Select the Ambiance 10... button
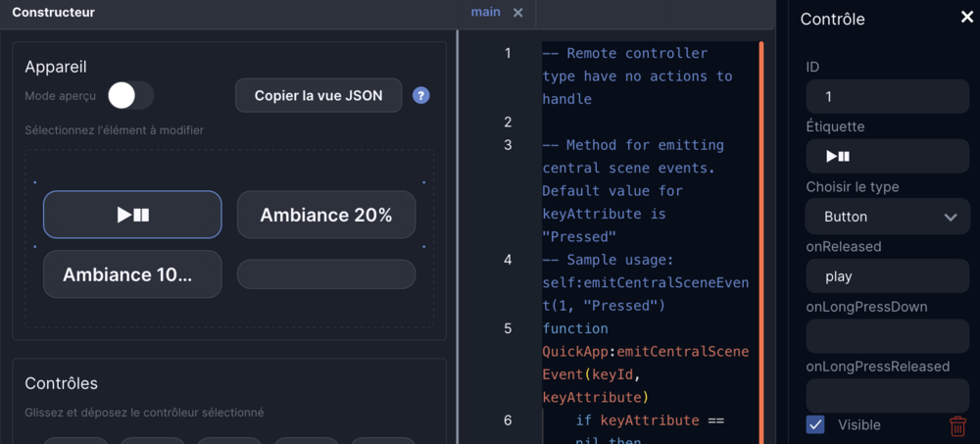Screen dimensions: 980x444 132,274
